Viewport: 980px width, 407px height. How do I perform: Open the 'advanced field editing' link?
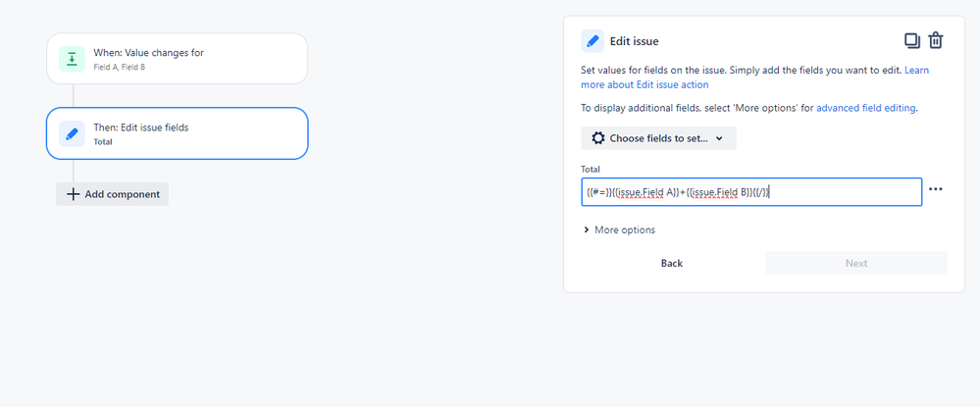(865, 108)
